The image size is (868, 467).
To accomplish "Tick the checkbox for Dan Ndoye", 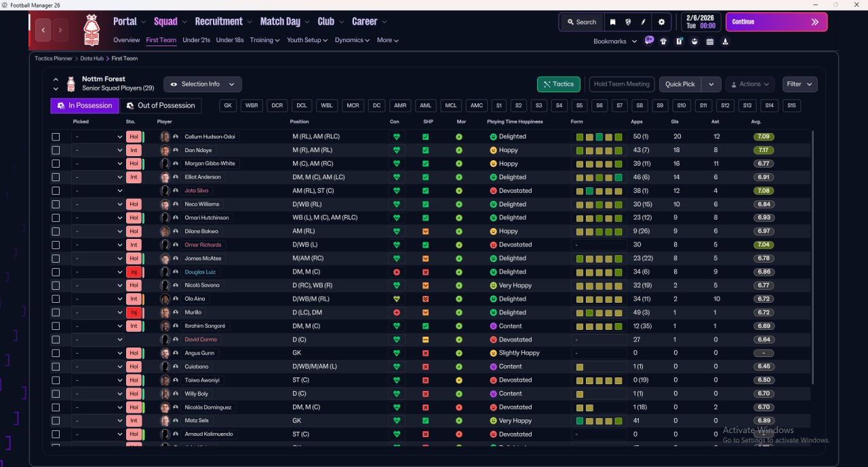I will click(x=56, y=150).
